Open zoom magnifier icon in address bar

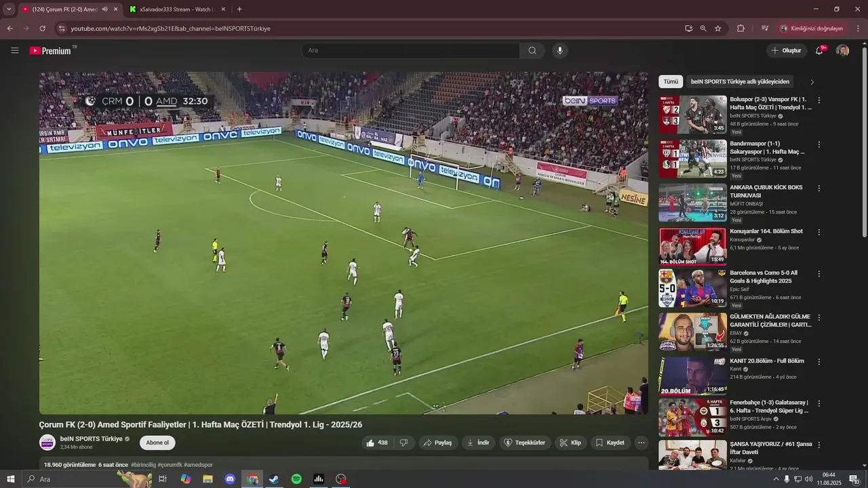point(703,28)
